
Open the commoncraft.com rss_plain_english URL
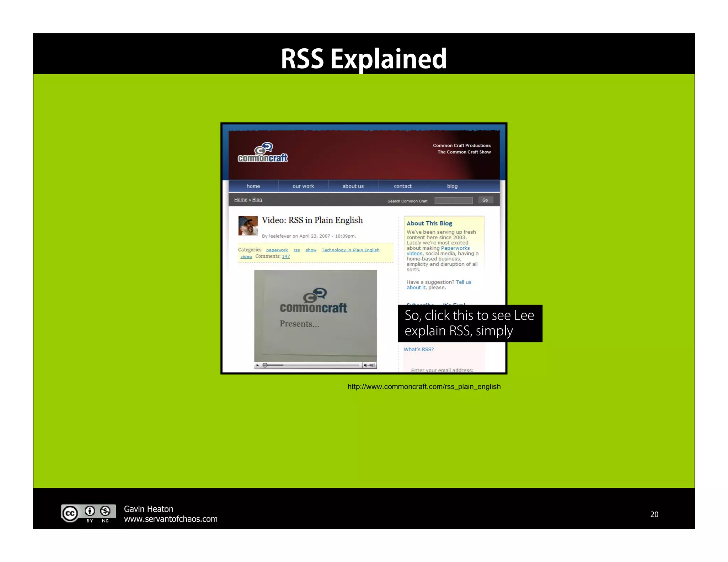pos(424,387)
